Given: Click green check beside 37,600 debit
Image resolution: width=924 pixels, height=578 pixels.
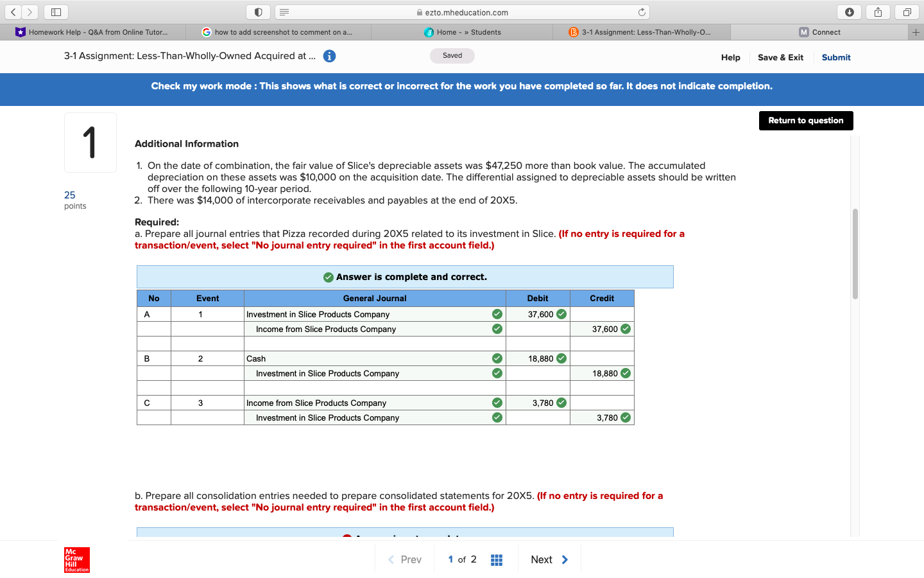Looking at the screenshot, I should tap(561, 314).
